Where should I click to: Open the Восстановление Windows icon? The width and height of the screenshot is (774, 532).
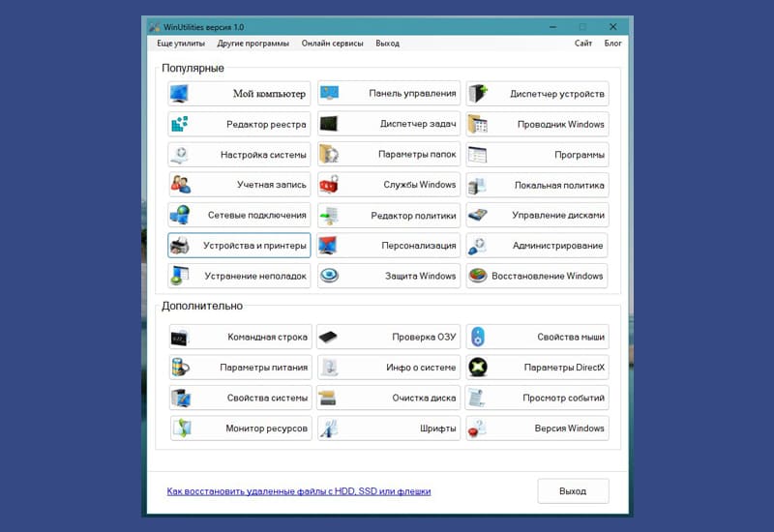478,276
